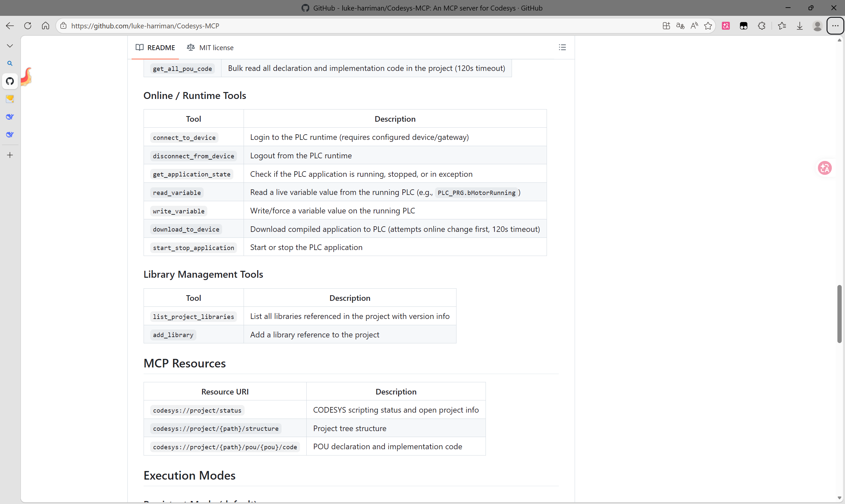This screenshot has width=845, height=504.
Task: Click the 'codesys://project/{path}/pou/{pou}/code' URI
Action: [x=225, y=447]
